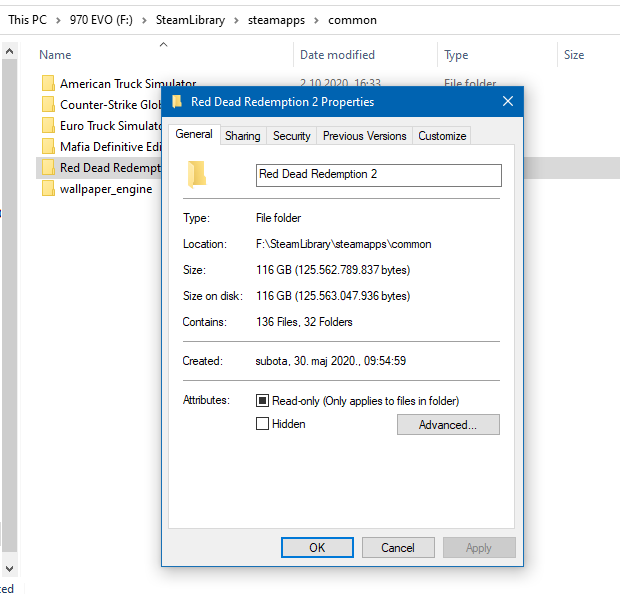Click steamapps in the address bar

pyautogui.click(x=276, y=20)
